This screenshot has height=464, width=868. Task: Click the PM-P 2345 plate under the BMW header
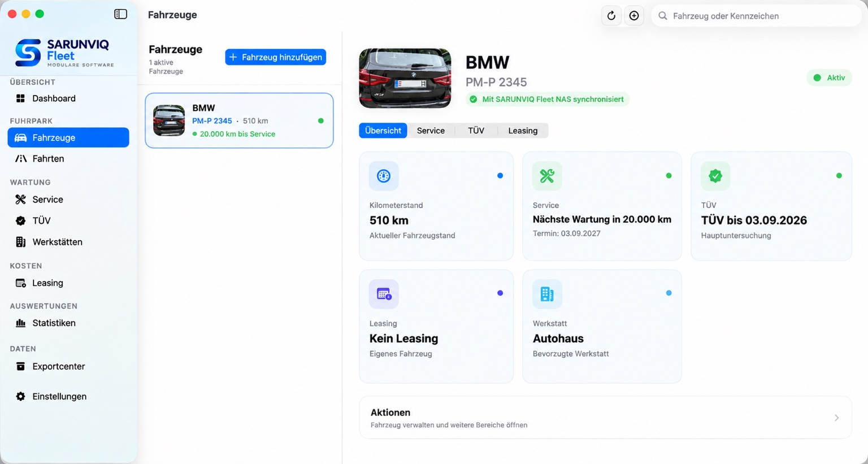(x=496, y=83)
